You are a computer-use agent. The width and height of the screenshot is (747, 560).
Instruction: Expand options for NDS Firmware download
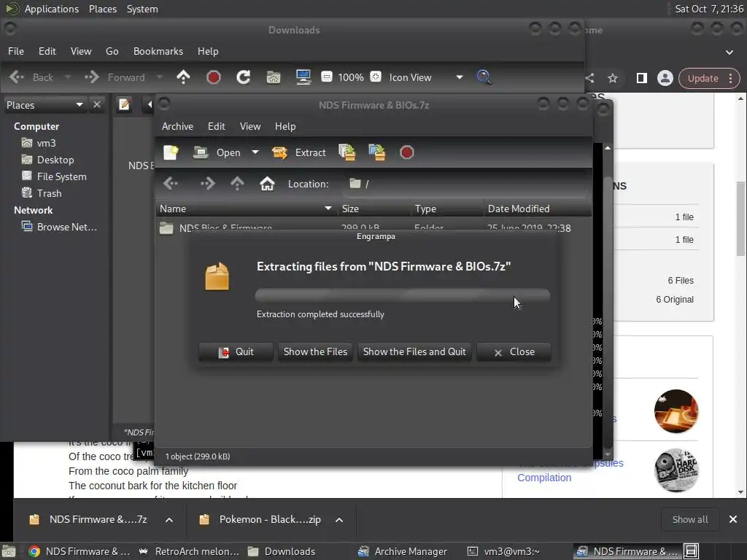click(x=169, y=520)
